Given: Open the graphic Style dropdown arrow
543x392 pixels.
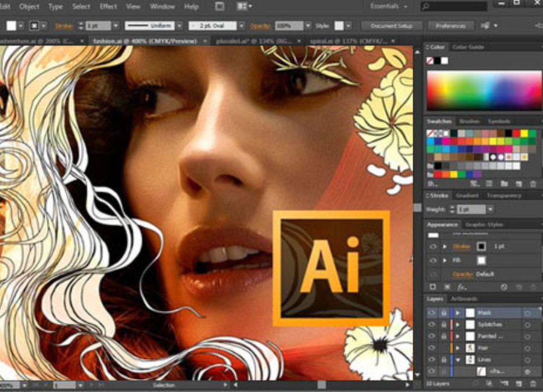Looking at the screenshot, I should [348, 25].
